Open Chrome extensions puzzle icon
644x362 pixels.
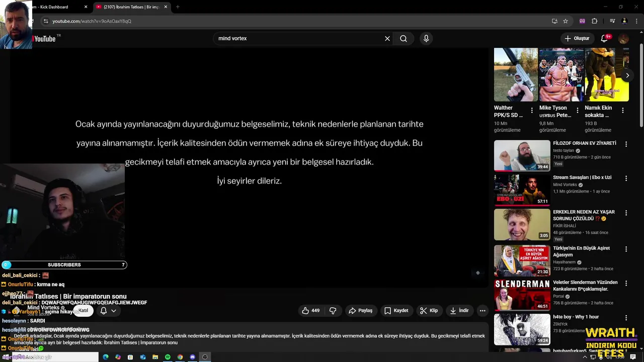tap(595, 21)
